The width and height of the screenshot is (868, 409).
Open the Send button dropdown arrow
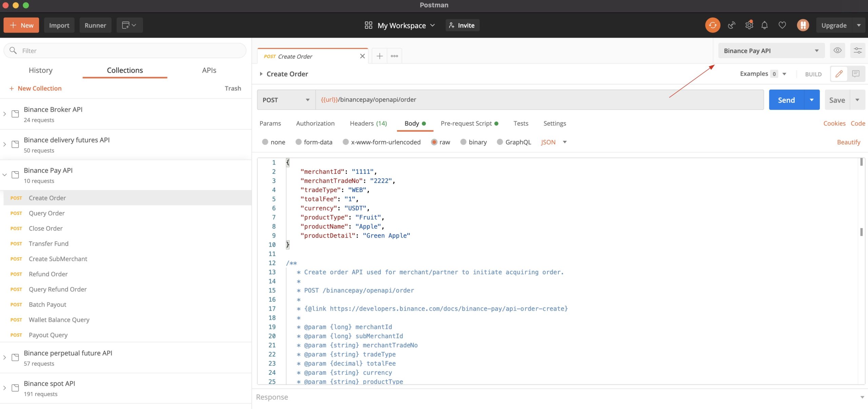[x=811, y=100]
